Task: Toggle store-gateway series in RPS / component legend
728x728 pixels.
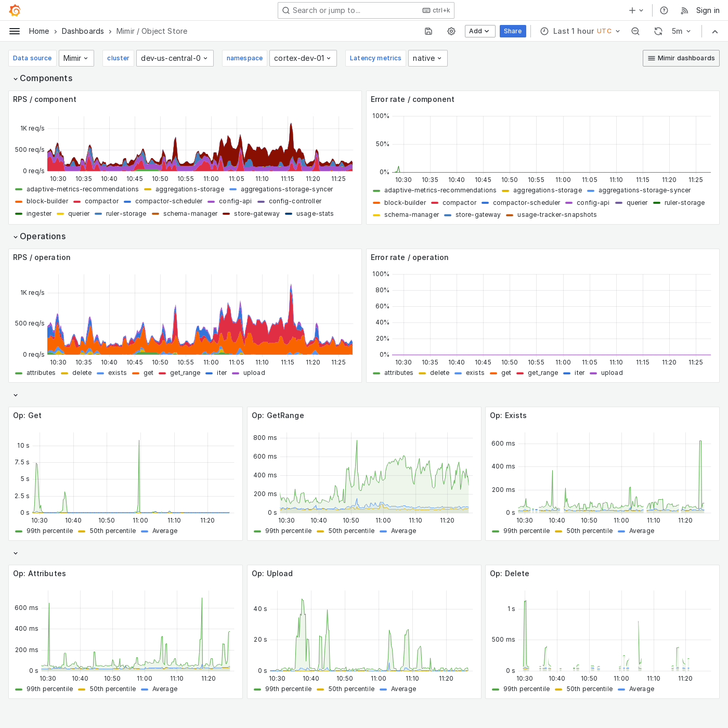Action: (257, 214)
